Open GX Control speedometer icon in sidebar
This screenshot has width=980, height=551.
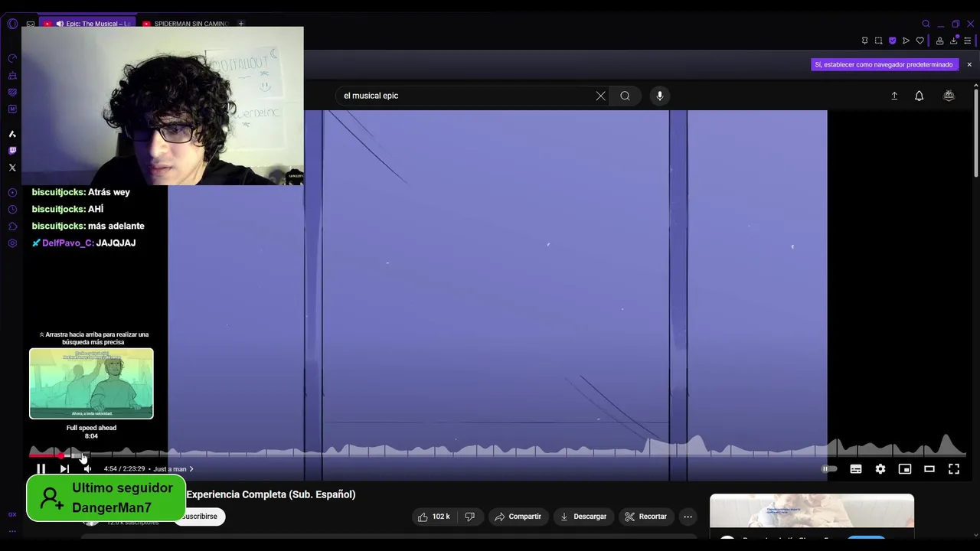12,58
